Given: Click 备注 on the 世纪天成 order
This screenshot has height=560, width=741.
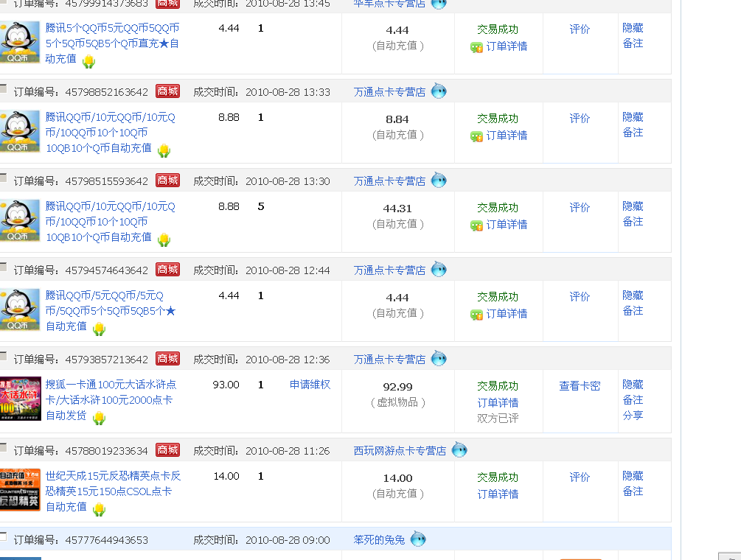Looking at the screenshot, I should click(633, 491).
